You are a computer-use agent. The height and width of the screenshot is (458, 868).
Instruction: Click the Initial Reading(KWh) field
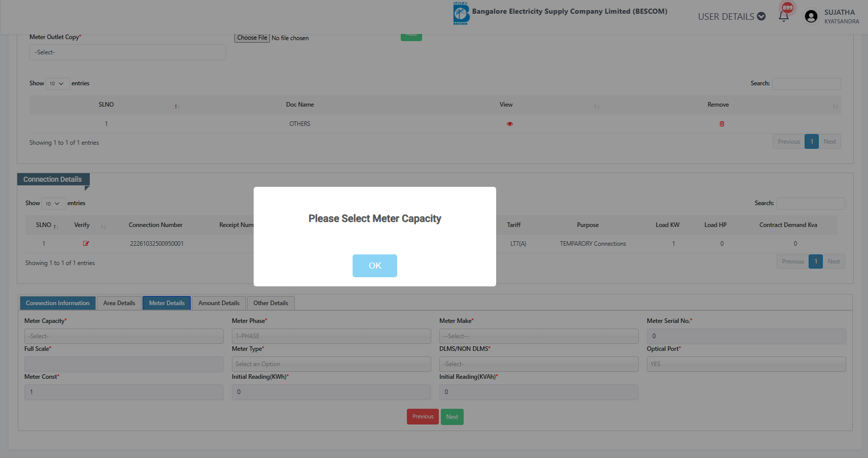tap(331, 392)
